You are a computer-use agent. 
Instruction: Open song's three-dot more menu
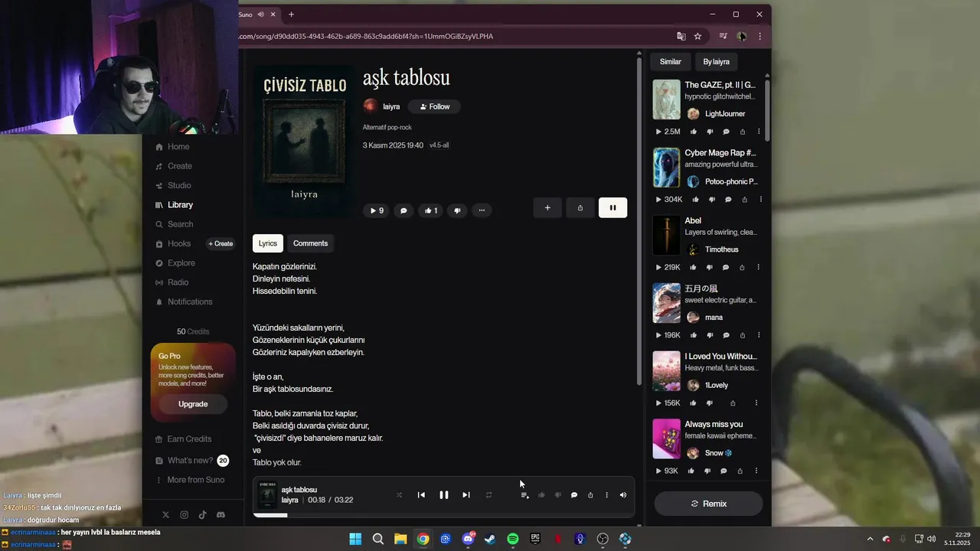coord(482,210)
